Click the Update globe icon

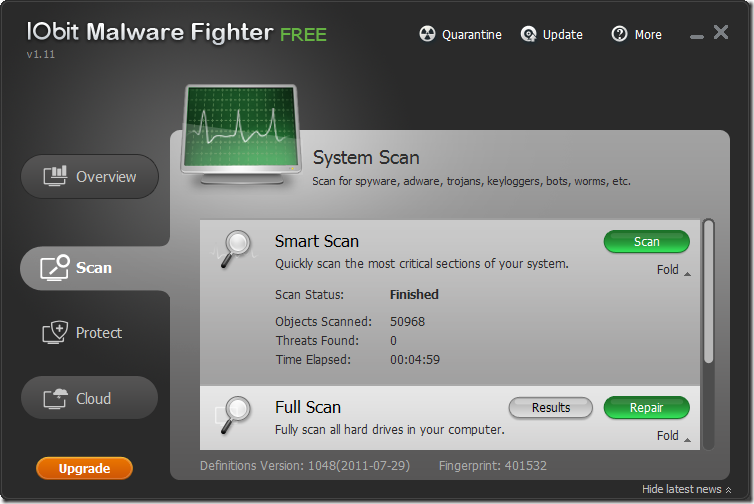pos(529,34)
